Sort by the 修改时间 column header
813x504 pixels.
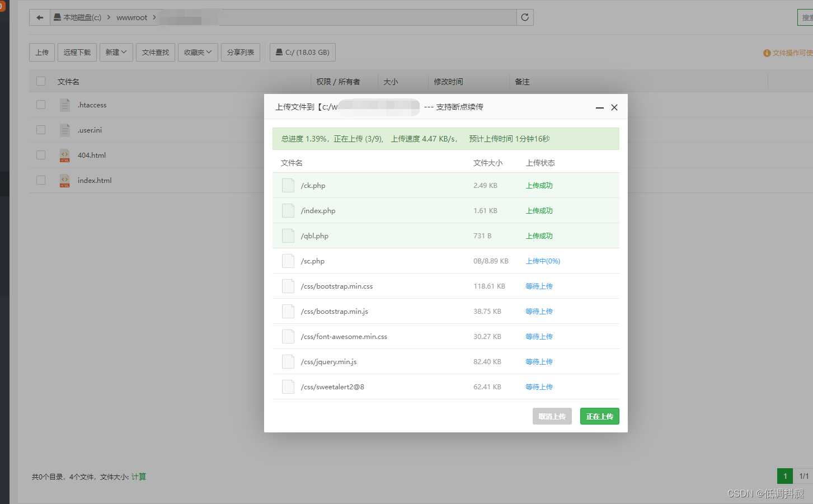click(x=448, y=82)
